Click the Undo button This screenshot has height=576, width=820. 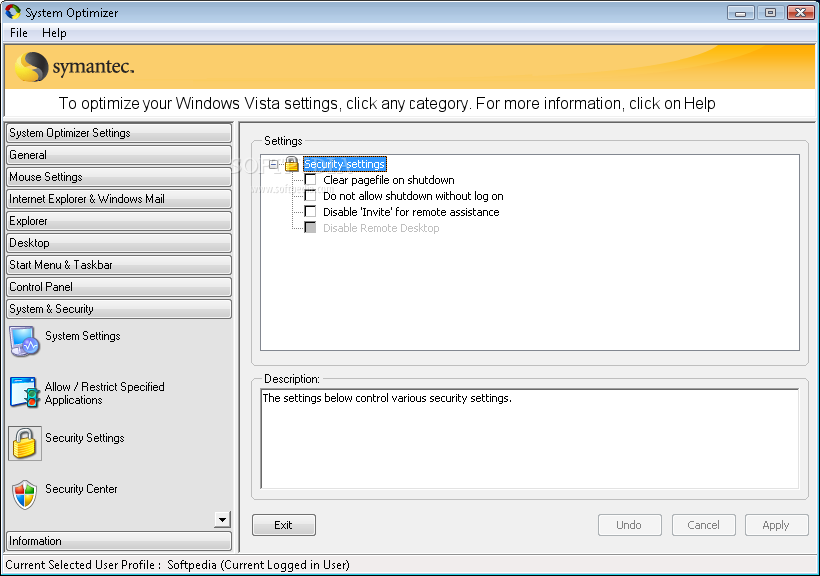pyautogui.click(x=629, y=525)
